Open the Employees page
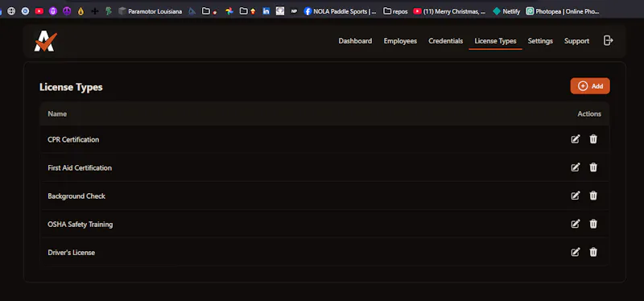644x301 pixels. coord(400,41)
